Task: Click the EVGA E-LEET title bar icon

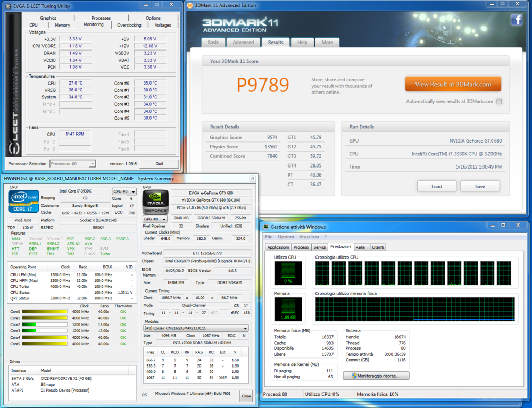Action: coord(8,6)
